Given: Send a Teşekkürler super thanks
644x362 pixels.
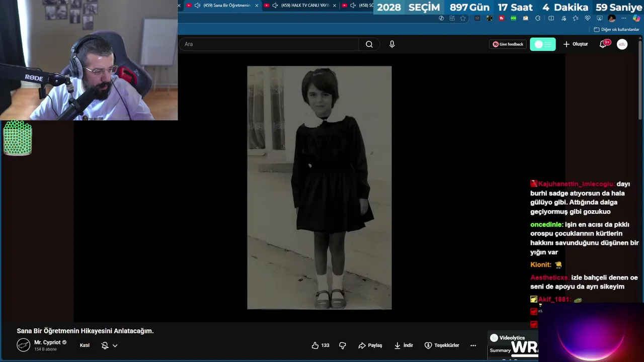Looking at the screenshot, I should point(442,345).
